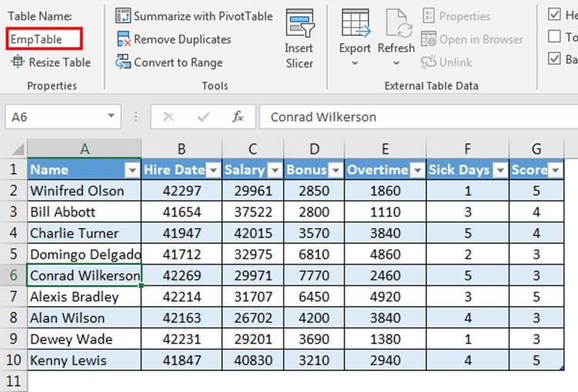Select column E header
Image resolution: width=578 pixels, height=392 pixels.
click(x=385, y=149)
